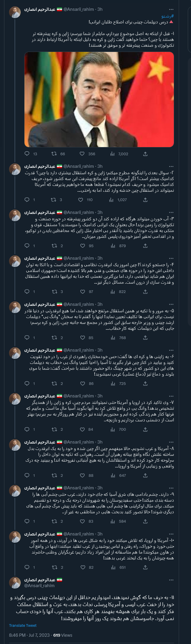Like the first tweet with 356 likes
This screenshot has height=644, width=191.
82,154
